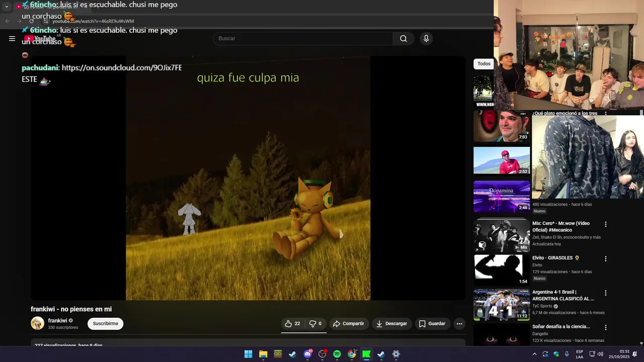
Task: Start voice search with the microphone
Action: (x=426, y=39)
